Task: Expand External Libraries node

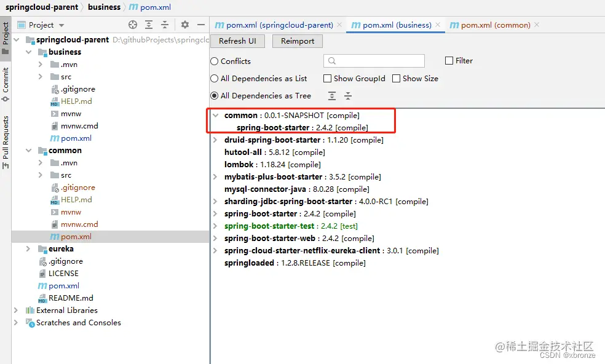Action: [x=16, y=311]
